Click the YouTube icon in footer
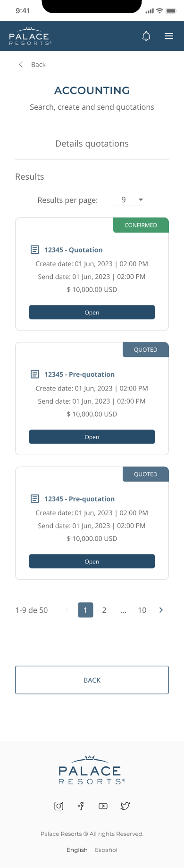This screenshot has height=868, width=184. click(103, 806)
